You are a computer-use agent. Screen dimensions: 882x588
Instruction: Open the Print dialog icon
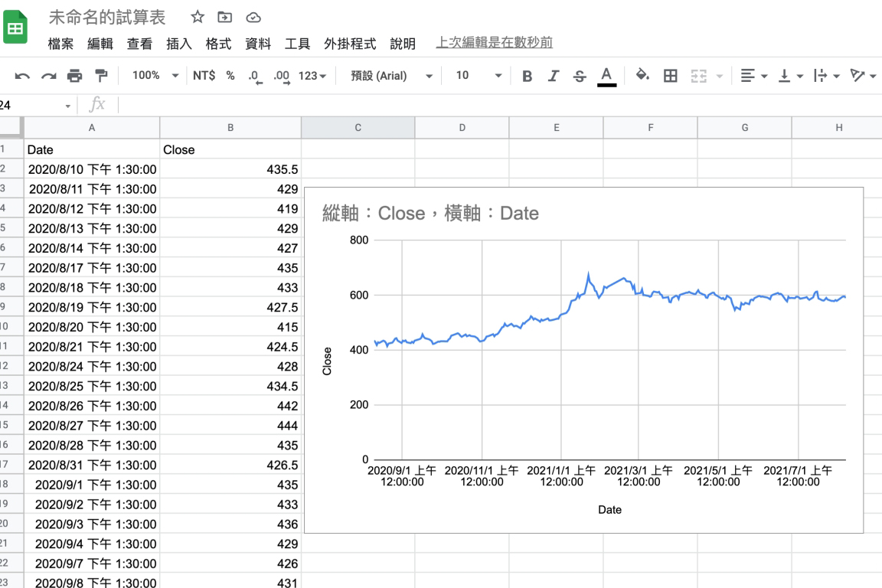click(74, 75)
